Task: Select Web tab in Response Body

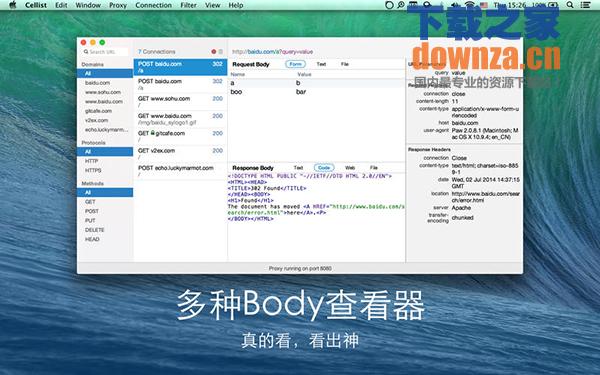Action: (350, 168)
